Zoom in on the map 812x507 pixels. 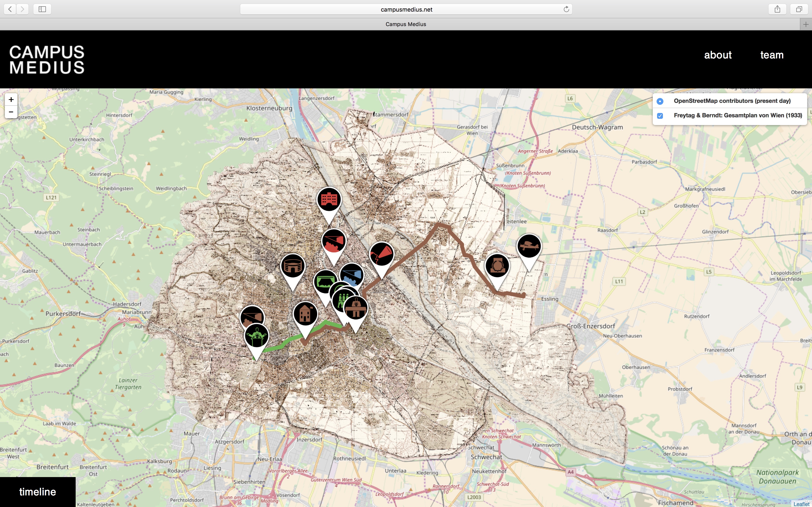pyautogui.click(x=11, y=99)
